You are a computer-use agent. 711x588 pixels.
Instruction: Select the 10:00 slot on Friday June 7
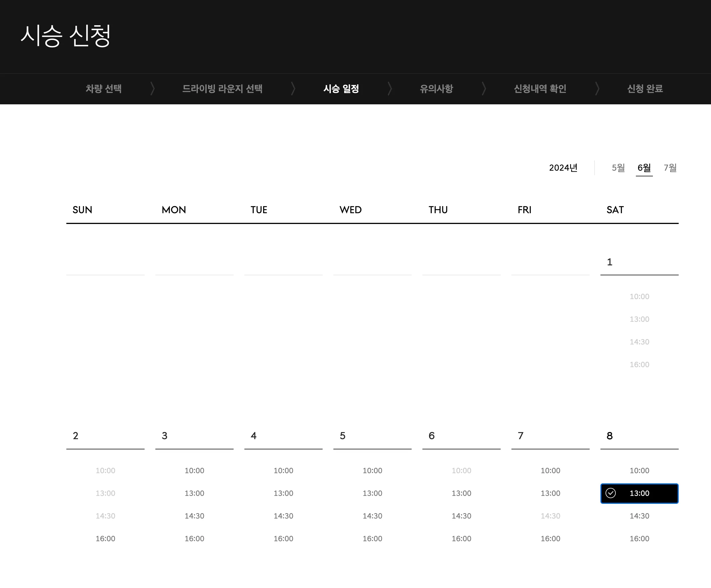(551, 471)
